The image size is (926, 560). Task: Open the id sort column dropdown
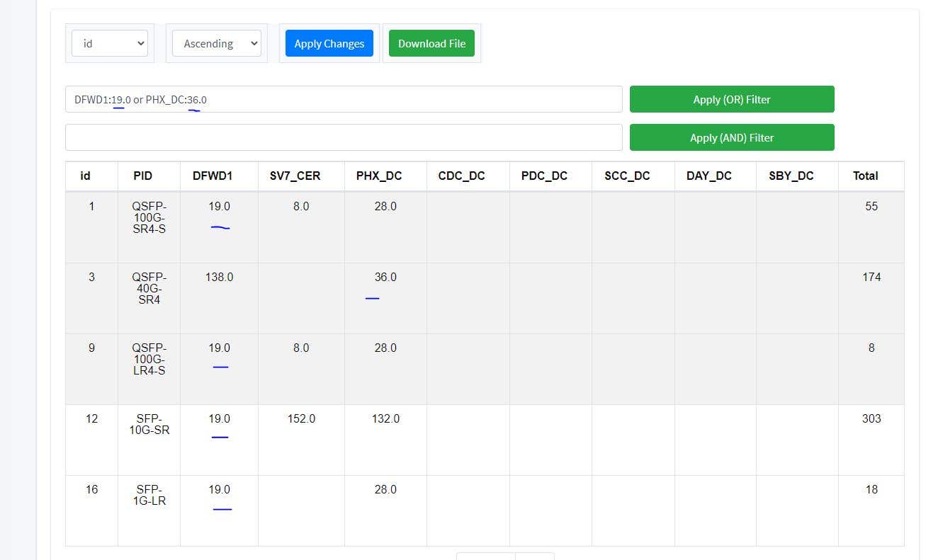109,43
